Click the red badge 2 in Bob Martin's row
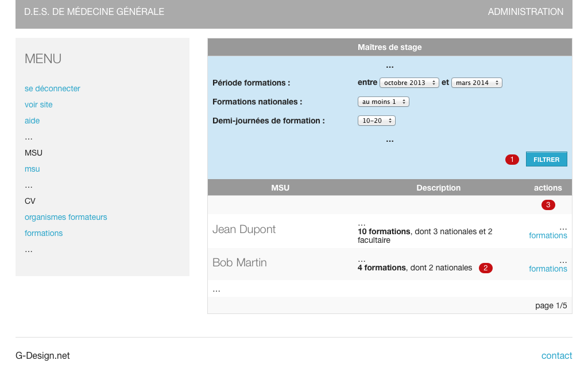Image resolution: width=588 pixels, height=376 pixels. 485,268
